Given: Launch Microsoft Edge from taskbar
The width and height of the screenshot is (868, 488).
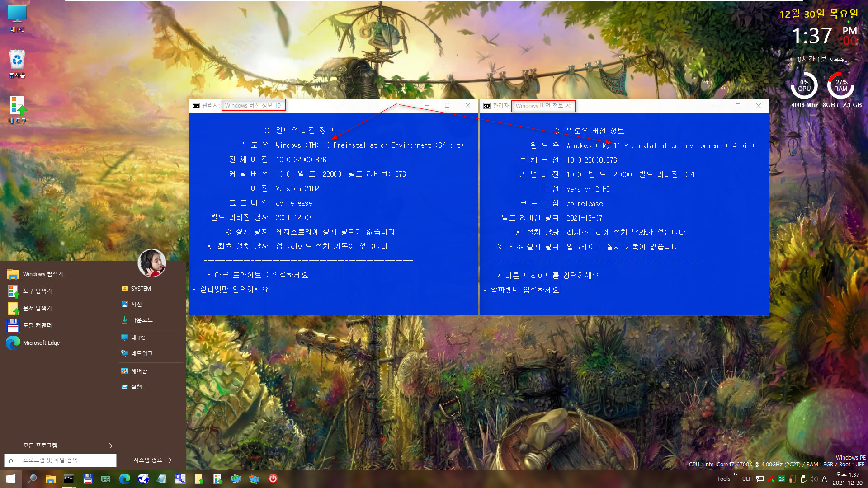Looking at the screenshot, I should (124, 479).
